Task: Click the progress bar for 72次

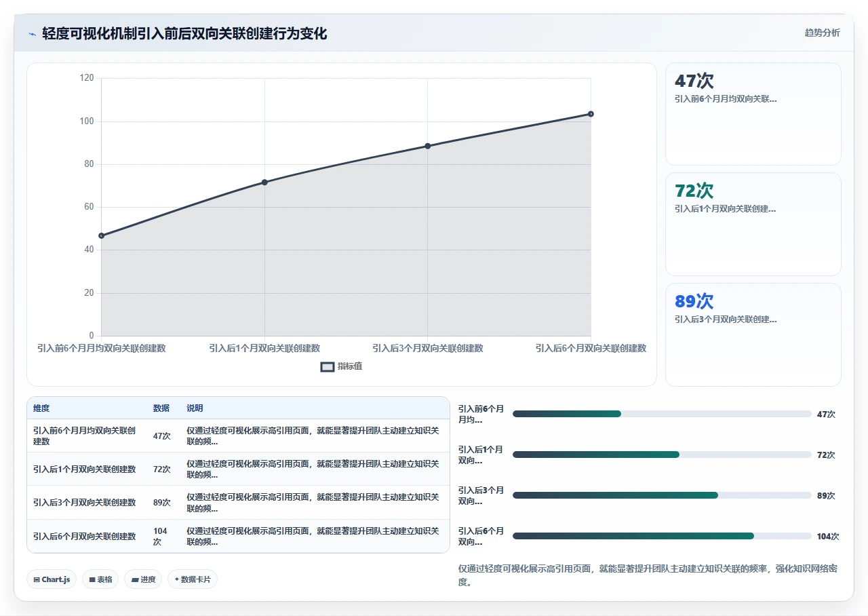Action: point(662,455)
